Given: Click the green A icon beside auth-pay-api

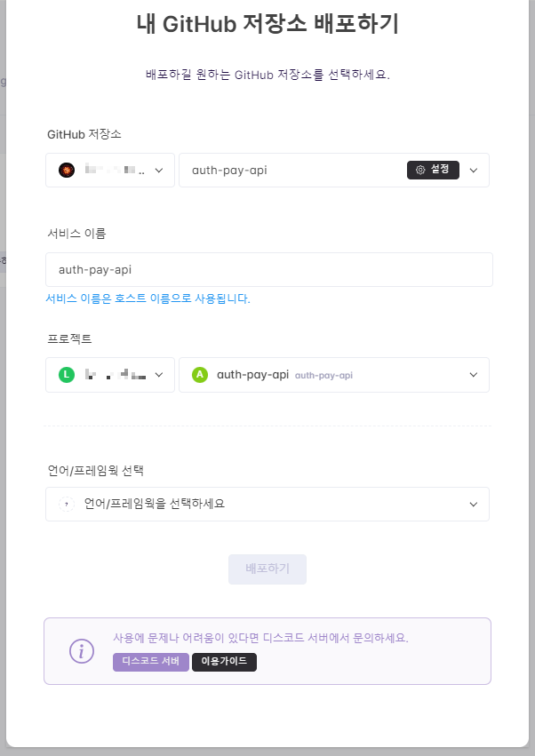Looking at the screenshot, I should [x=197, y=374].
